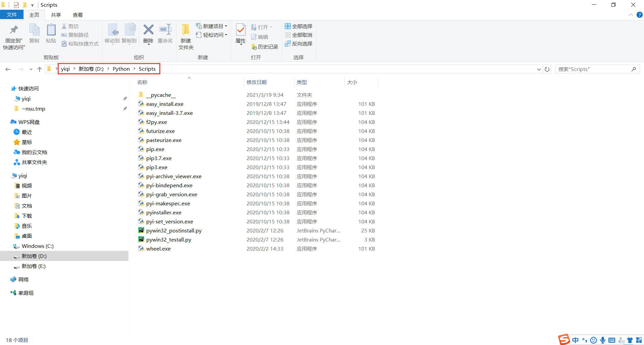Open the New Item (新建项目) dropdown
Viewport: 644px width, 345px height.
(212, 26)
